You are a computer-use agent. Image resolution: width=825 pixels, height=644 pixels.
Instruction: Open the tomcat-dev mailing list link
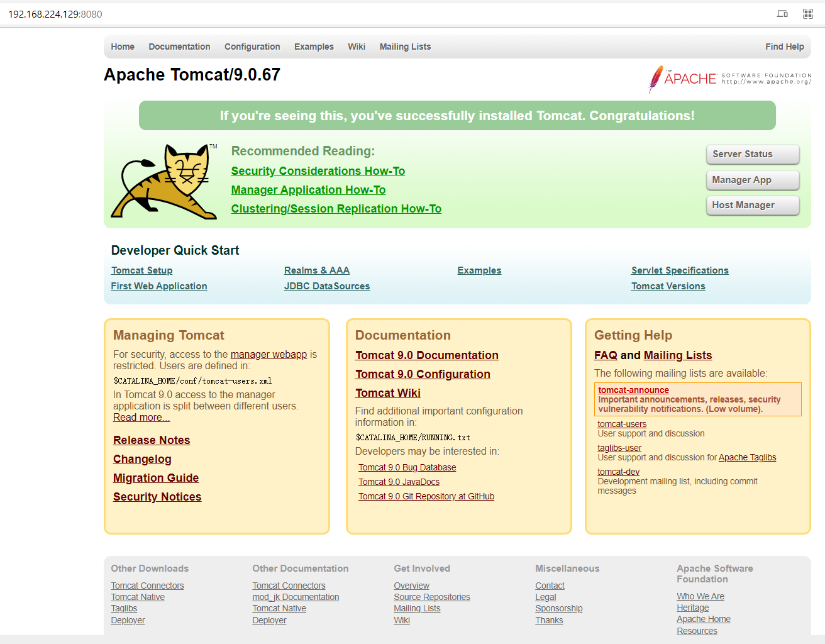(619, 472)
